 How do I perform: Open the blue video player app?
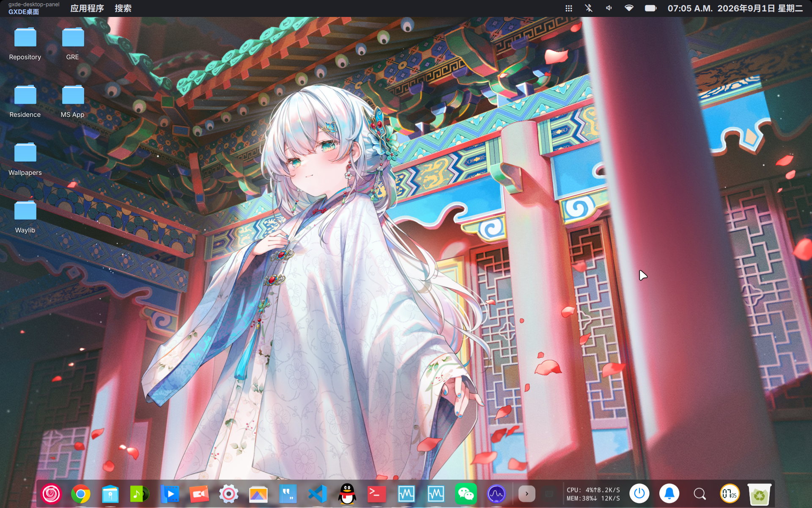[170, 494]
